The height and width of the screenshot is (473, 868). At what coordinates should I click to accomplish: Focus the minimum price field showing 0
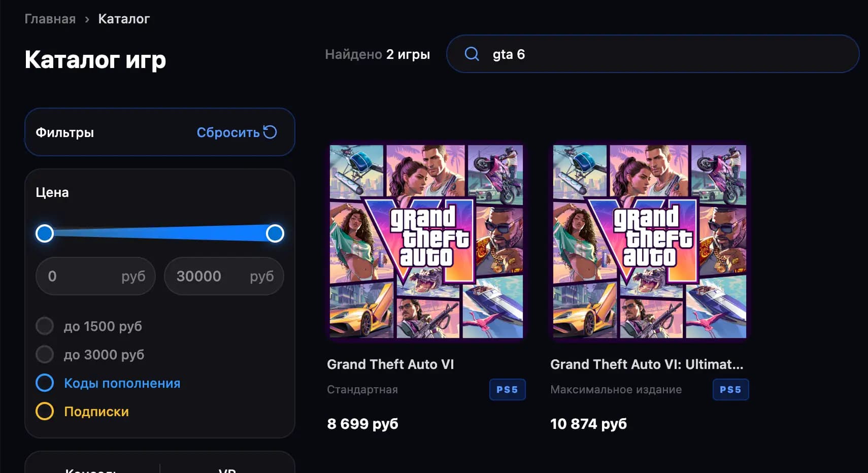coord(95,276)
